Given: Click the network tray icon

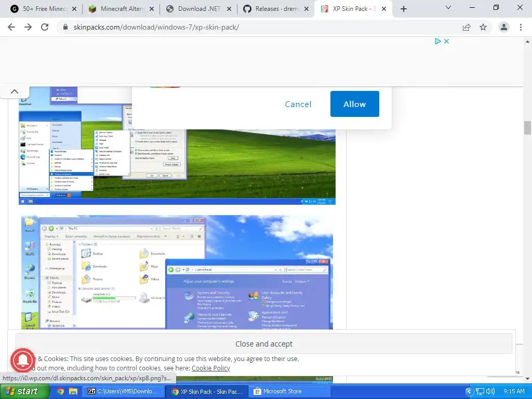Looking at the screenshot, I should coord(480,392).
